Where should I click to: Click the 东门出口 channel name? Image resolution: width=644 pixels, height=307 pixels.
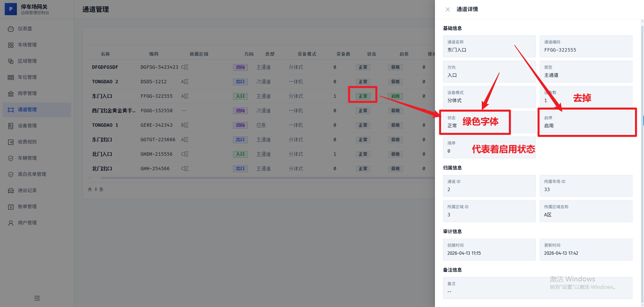pyautogui.click(x=102, y=140)
